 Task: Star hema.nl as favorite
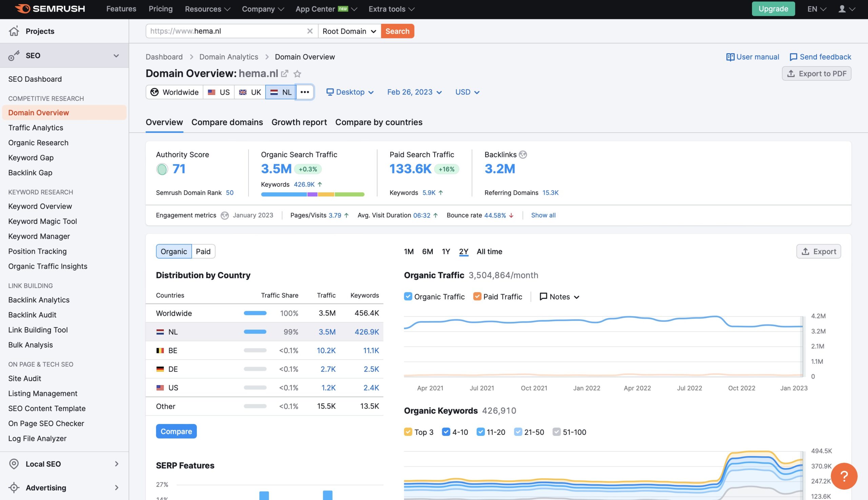pyautogui.click(x=297, y=74)
